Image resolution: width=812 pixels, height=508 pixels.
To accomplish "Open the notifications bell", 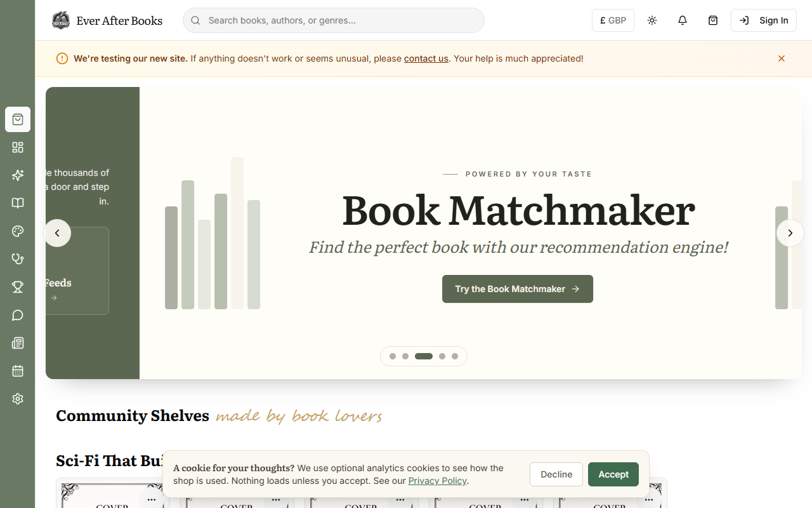I will click(683, 20).
